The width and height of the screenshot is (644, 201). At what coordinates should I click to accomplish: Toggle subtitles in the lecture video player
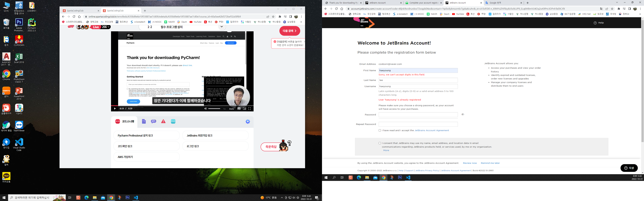[x=239, y=109]
